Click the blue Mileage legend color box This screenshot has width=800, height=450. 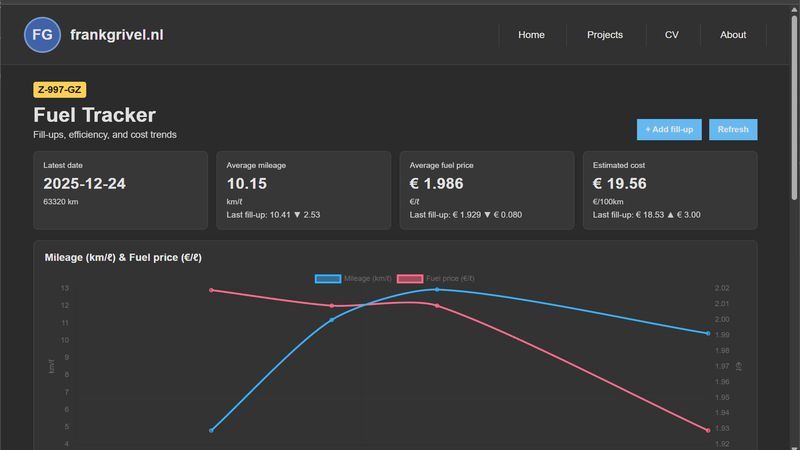point(327,278)
